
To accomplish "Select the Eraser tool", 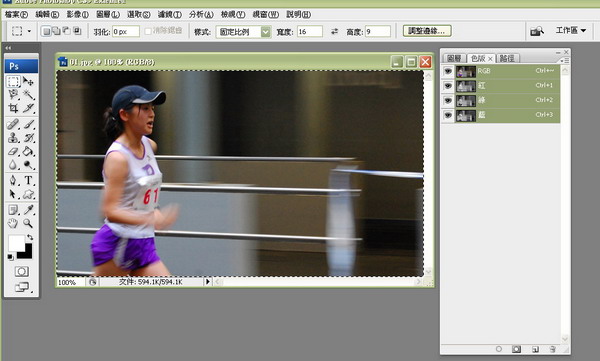I will [13, 151].
